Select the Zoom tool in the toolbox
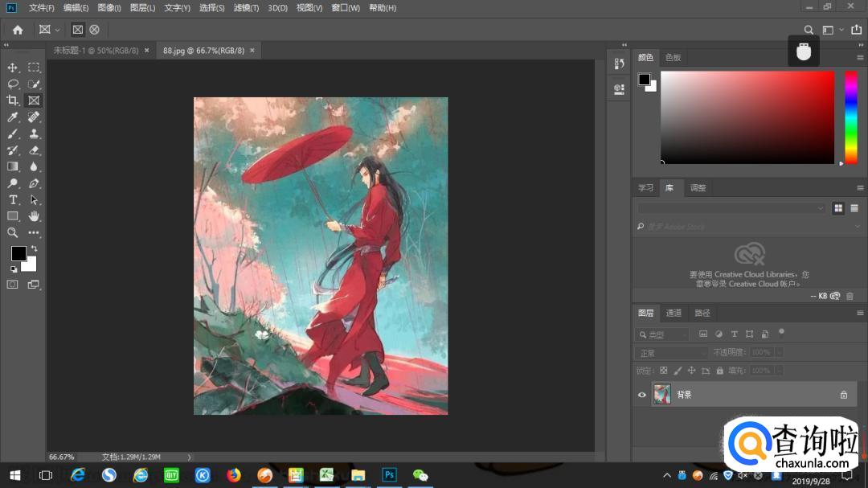The height and width of the screenshot is (488, 868). point(12,232)
